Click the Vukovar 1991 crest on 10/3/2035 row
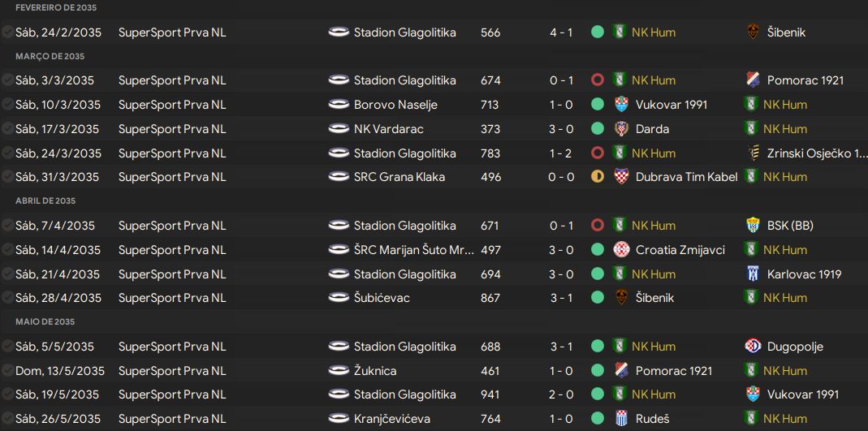 [x=621, y=105]
